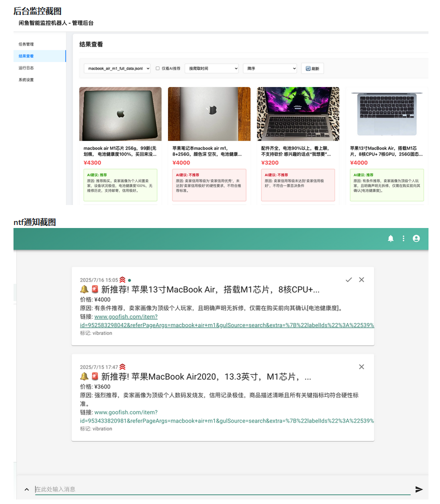Image resolution: width=440 pixels, height=504 pixels.
Task: Click the 刷新 refresh button
Action: (x=312, y=68)
